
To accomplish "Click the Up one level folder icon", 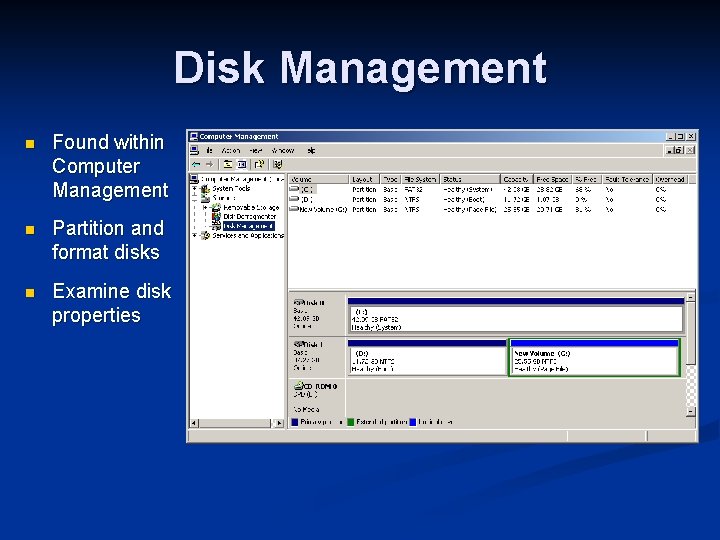I will 228,164.
